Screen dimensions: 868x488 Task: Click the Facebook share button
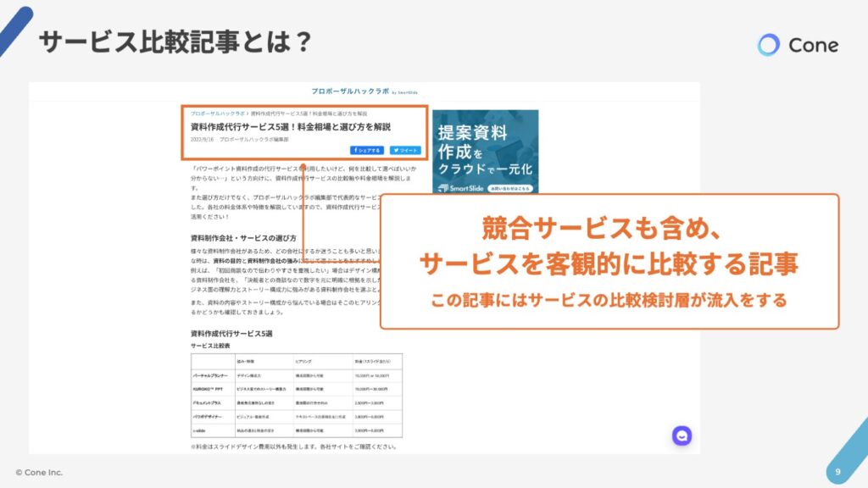[x=366, y=151]
